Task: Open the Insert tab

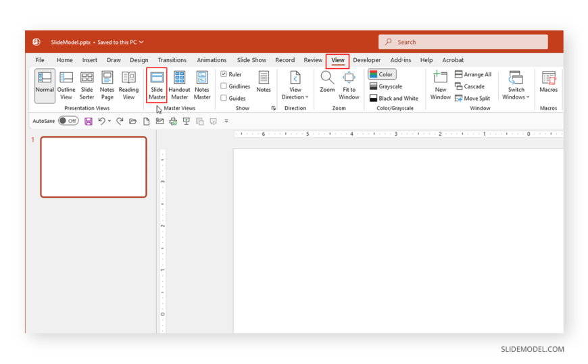Action: [x=90, y=60]
